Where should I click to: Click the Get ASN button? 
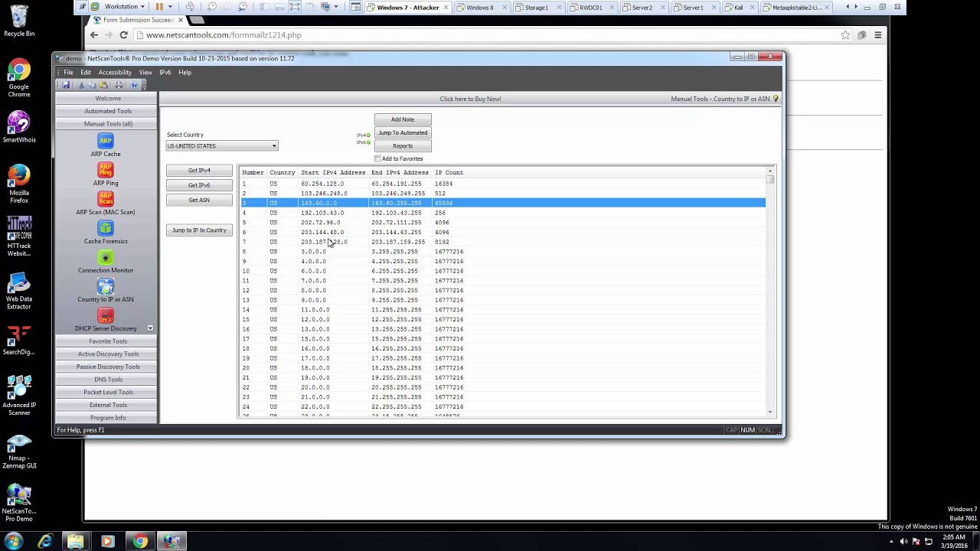pyautogui.click(x=199, y=200)
